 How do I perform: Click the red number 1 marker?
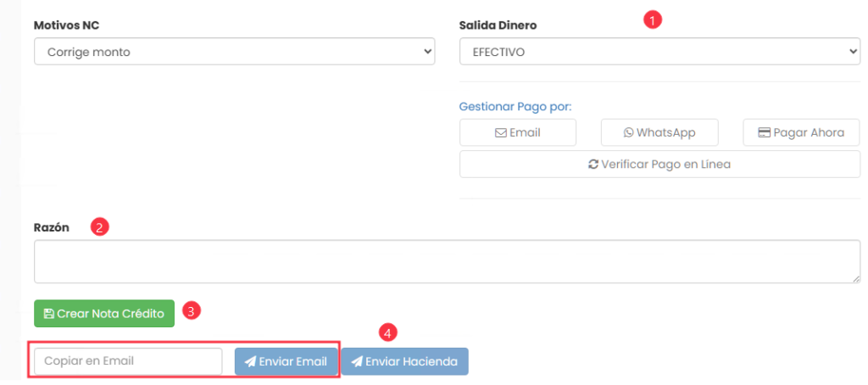652,19
